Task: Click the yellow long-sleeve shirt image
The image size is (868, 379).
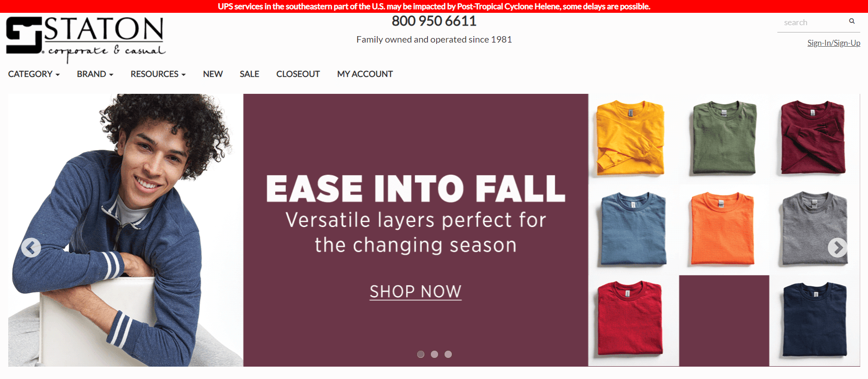Action: 630,138
